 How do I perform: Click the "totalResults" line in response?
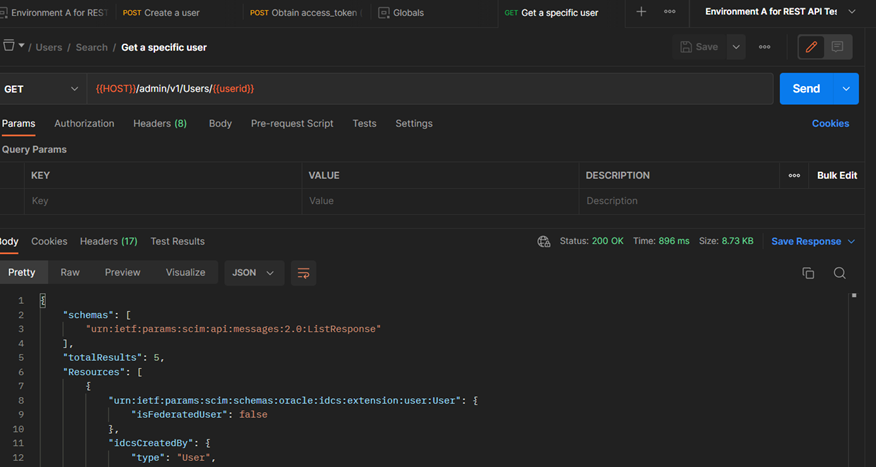click(x=113, y=358)
